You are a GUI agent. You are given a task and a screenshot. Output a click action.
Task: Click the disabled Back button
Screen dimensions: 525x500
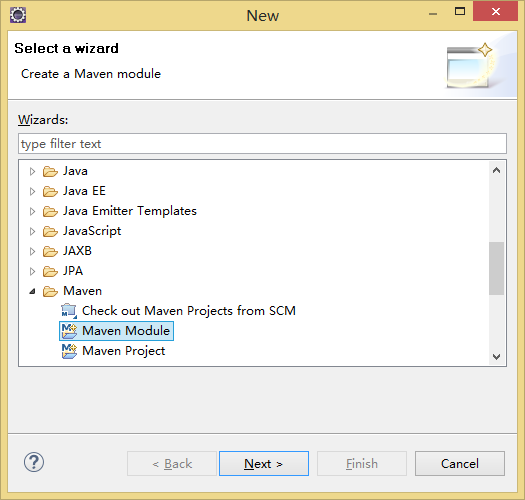tap(172, 463)
